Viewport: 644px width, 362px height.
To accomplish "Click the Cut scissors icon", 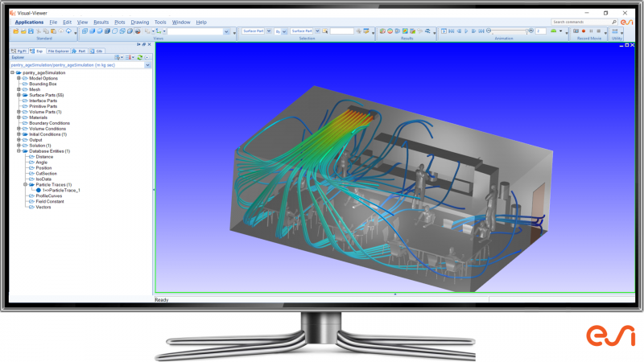I will (39, 31).
